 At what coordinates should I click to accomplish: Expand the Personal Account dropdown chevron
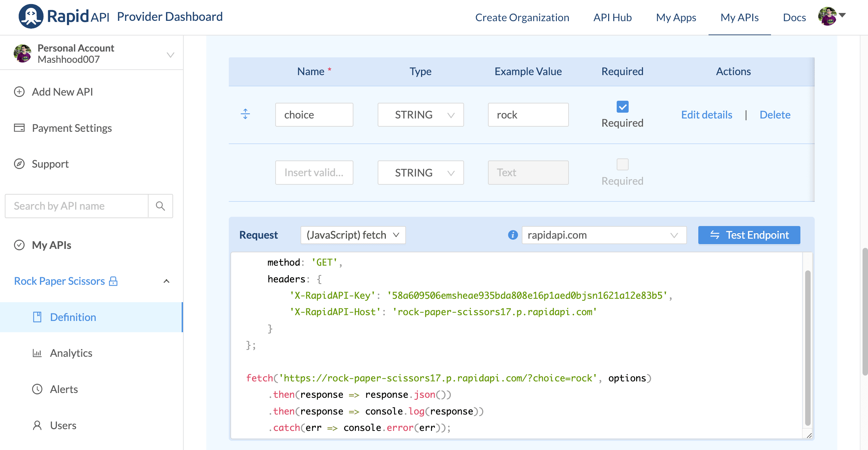click(170, 55)
